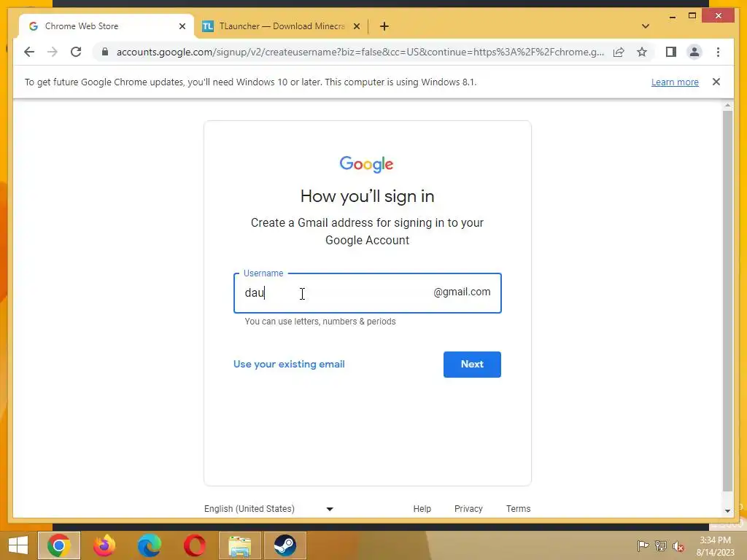The height and width of the screenshot is (560, 747).
Task: Click the page vertical scrollbar
Action: click(727, 301)
